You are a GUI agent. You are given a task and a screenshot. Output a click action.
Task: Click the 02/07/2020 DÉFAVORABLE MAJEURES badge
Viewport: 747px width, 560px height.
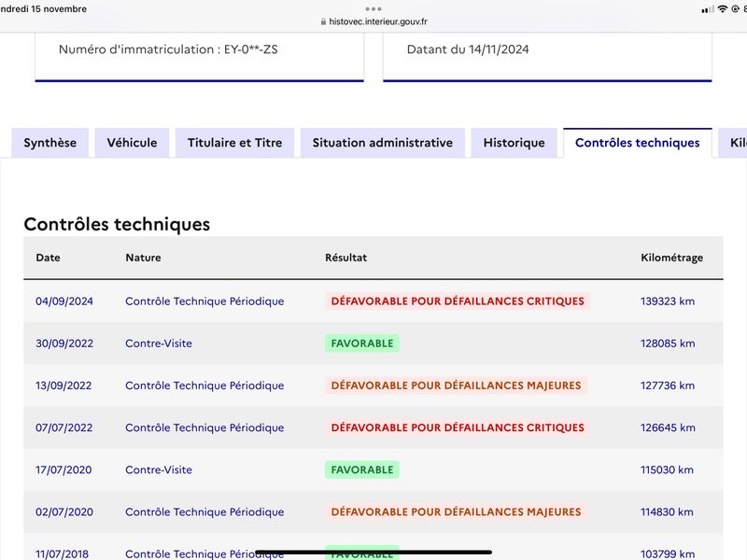point(456,511)
